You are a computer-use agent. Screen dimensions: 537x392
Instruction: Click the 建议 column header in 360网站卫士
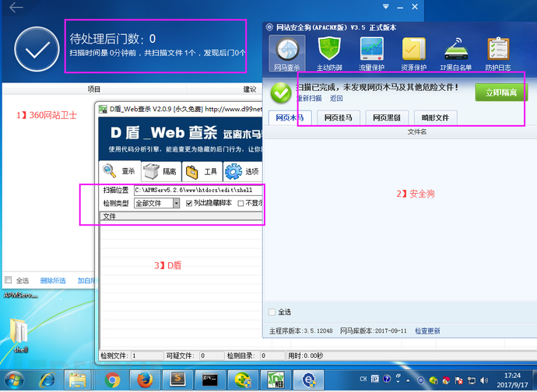[250, 89]
